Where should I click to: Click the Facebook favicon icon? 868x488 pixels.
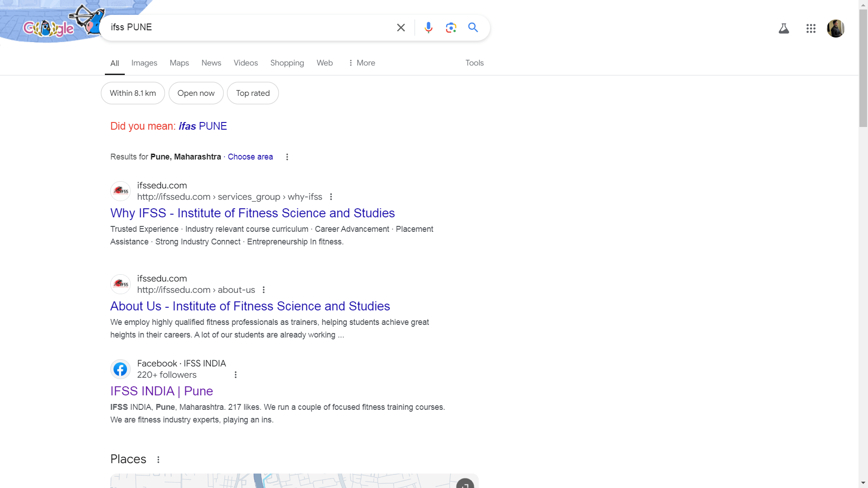[120, 369]
